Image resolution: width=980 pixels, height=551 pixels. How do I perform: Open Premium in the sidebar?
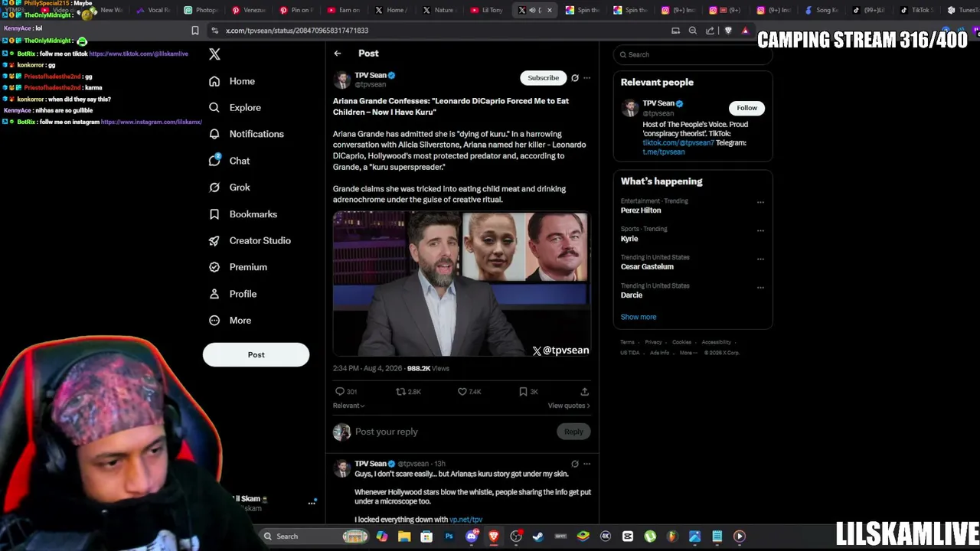coord(238,267)
